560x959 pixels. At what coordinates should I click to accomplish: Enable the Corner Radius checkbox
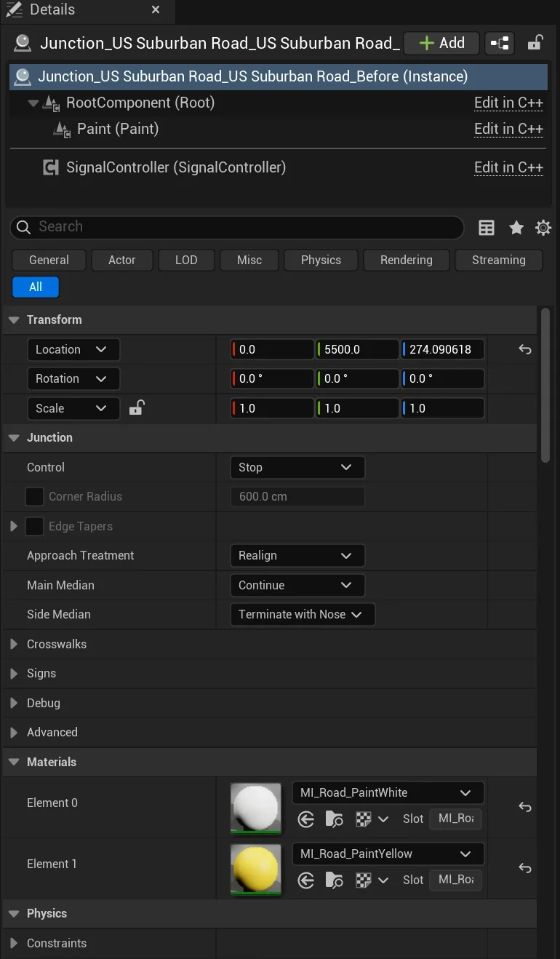34,496
